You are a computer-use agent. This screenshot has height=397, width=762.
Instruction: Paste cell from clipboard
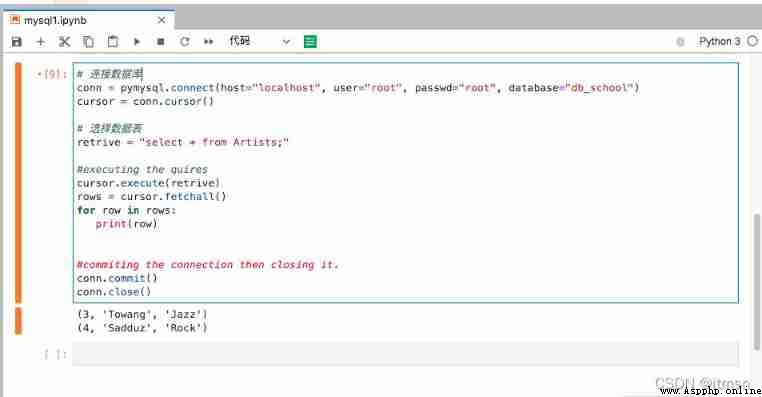(113, 42)
